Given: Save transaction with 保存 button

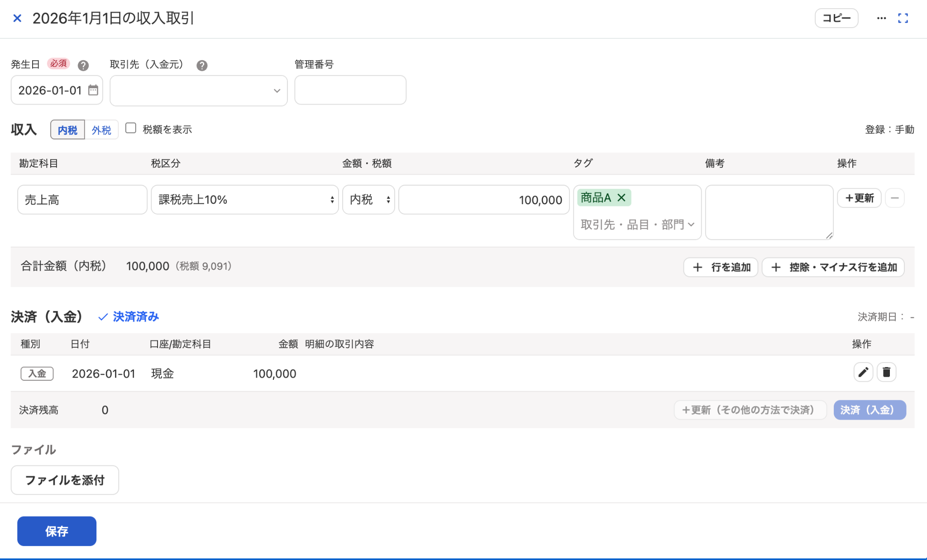Looking at the screenshot, I should [57, 531].
